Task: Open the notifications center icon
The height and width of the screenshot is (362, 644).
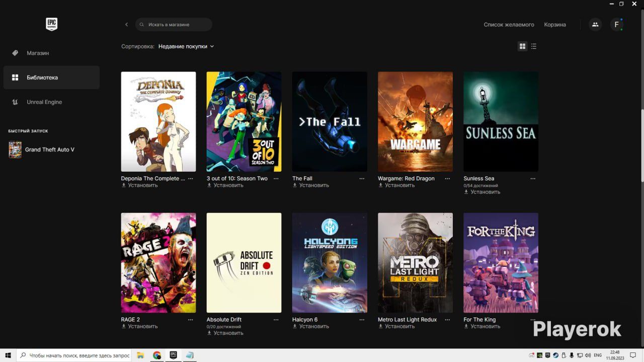Action: [x=634, y=355]
